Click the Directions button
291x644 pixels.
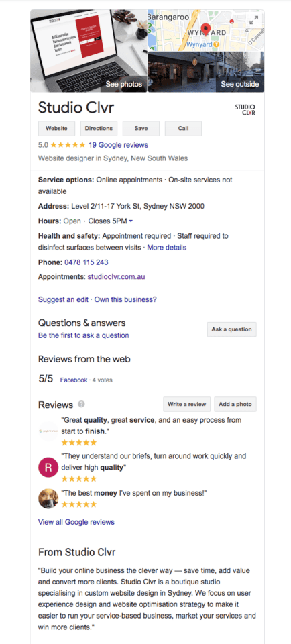pyautogui.click(x=99, y=128)
